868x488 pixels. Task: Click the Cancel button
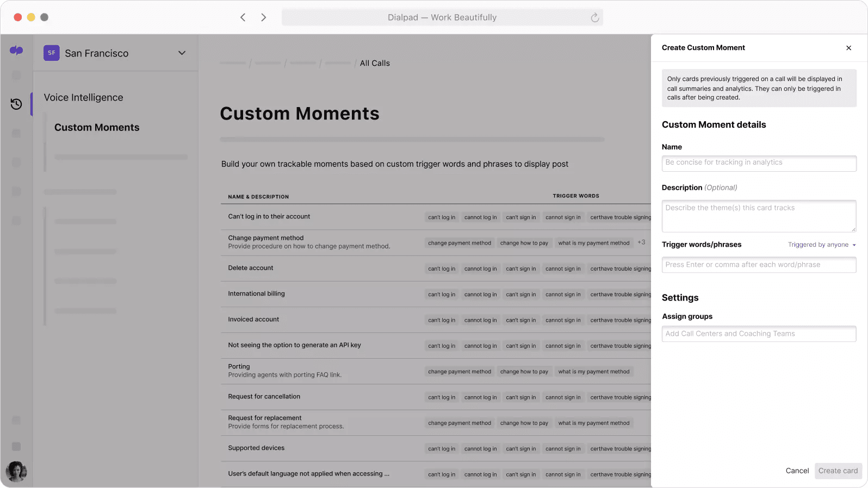click(797, 471)
